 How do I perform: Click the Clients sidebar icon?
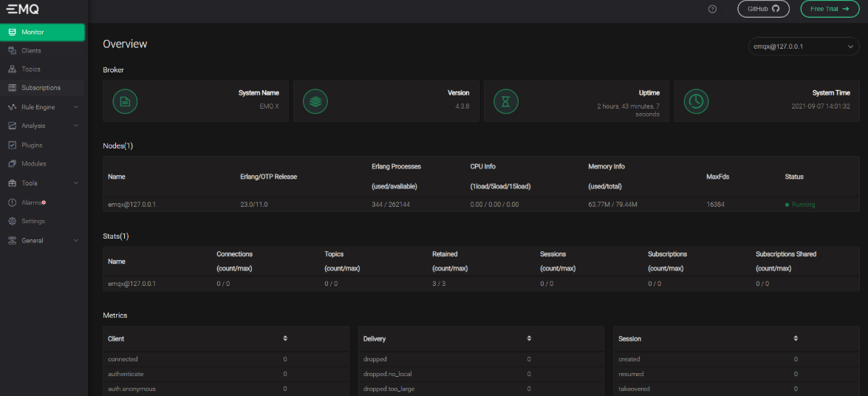[x=12, y=50]
